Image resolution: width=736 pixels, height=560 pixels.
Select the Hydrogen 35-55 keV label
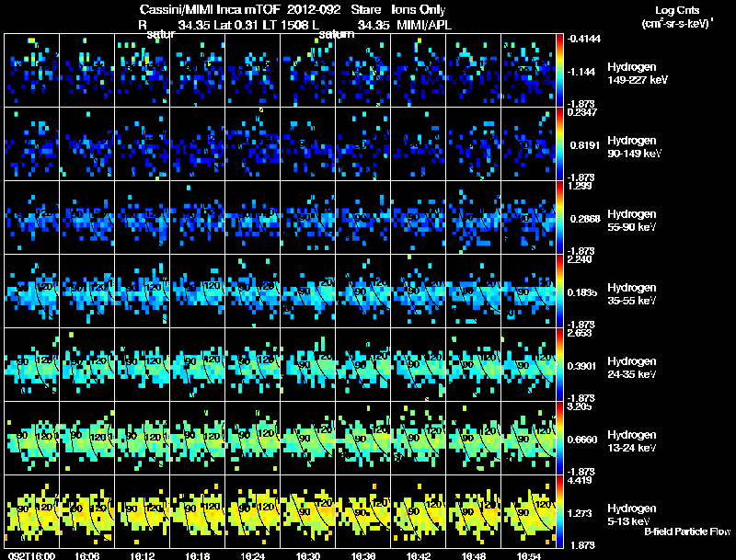[x=632, y=294]
